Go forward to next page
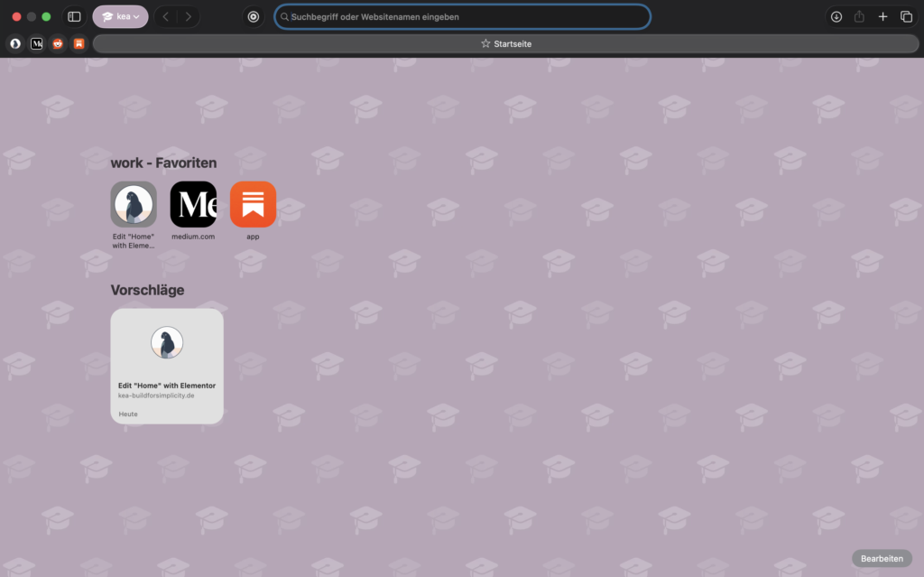Image resolution: width=924 pixels, height=577 pixels. pos(188,16)
